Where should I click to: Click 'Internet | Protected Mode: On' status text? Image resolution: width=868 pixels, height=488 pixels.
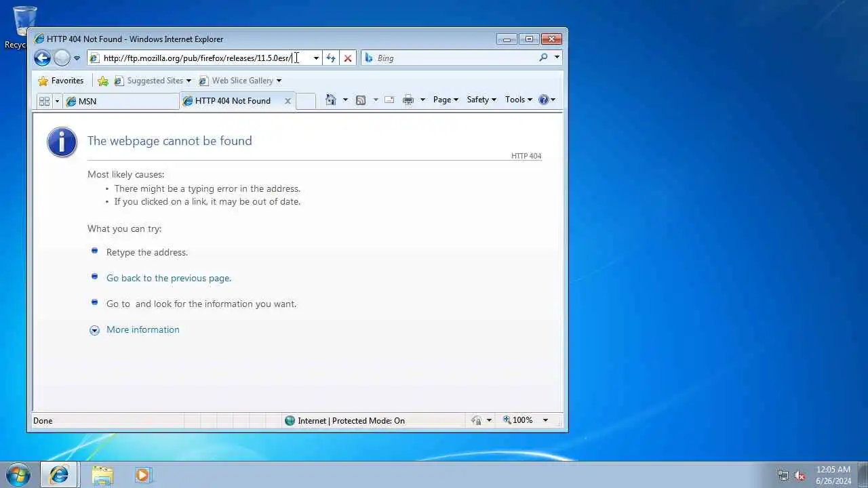[x=351, y=420]
